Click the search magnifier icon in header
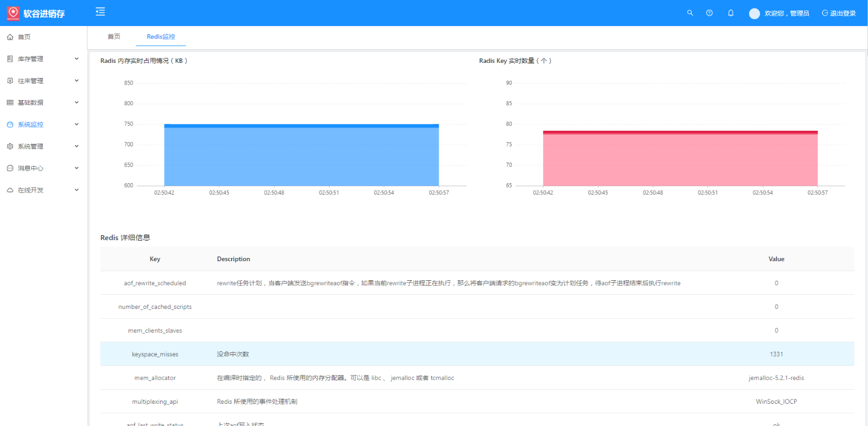The width and height of the screenshot is (868, 426). pos(690,13)
